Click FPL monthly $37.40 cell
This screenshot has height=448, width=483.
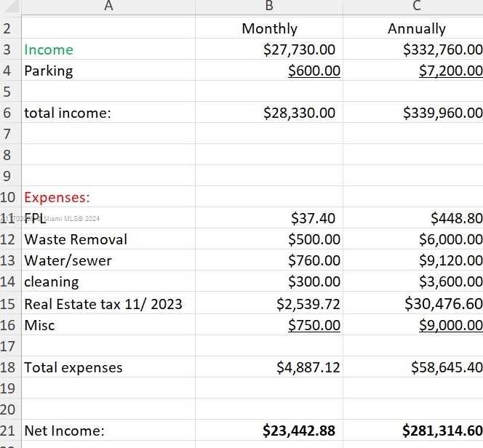[x=269, y=218]
